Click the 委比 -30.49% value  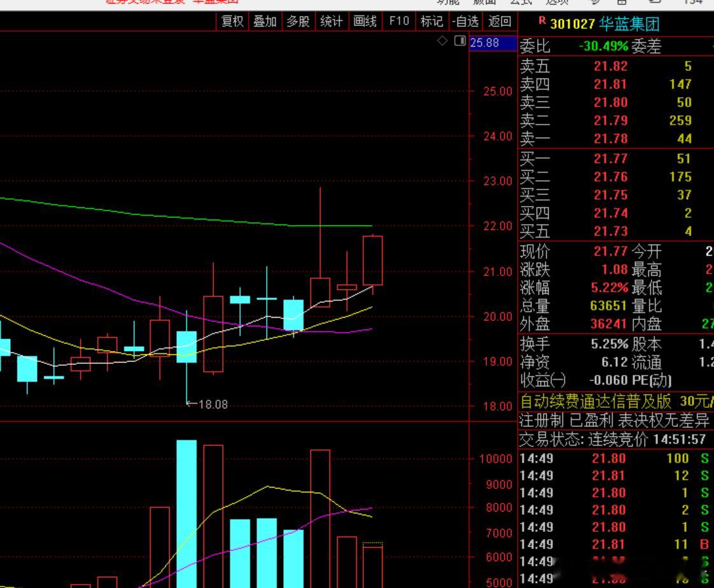(603, 46)
